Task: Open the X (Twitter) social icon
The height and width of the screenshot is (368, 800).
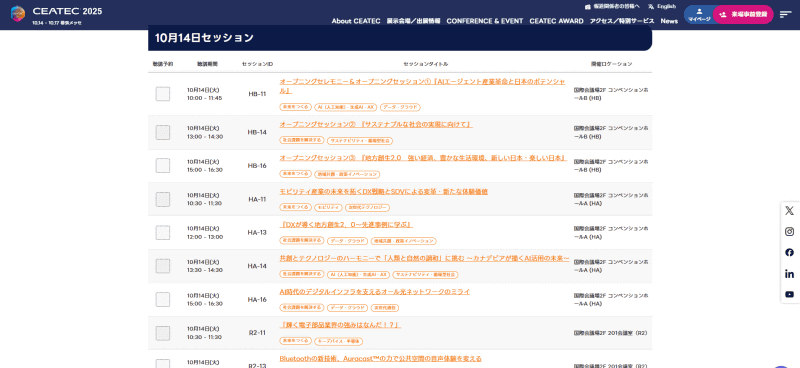Action: 789,210
